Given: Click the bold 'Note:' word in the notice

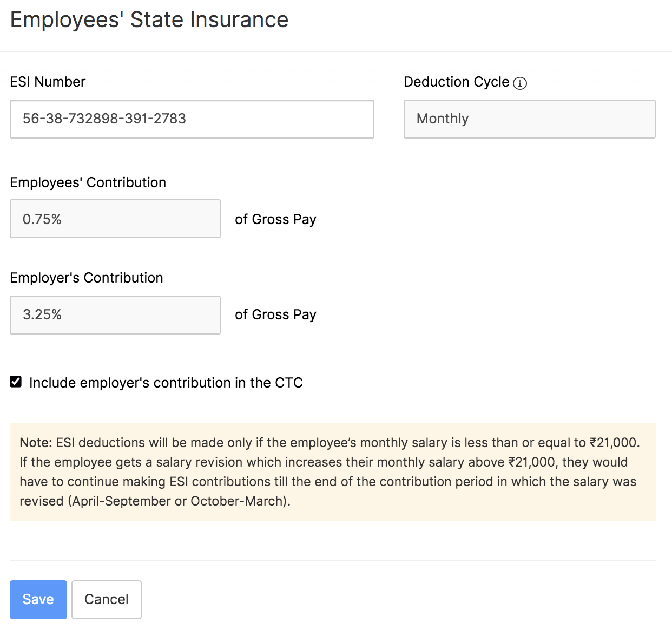Looking at the screenshot, I should tap(36, 443).
